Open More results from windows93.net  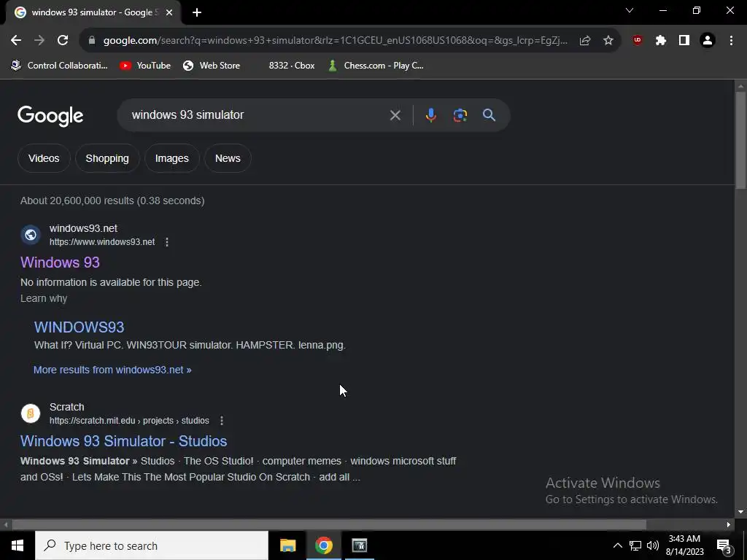(112, 370)
